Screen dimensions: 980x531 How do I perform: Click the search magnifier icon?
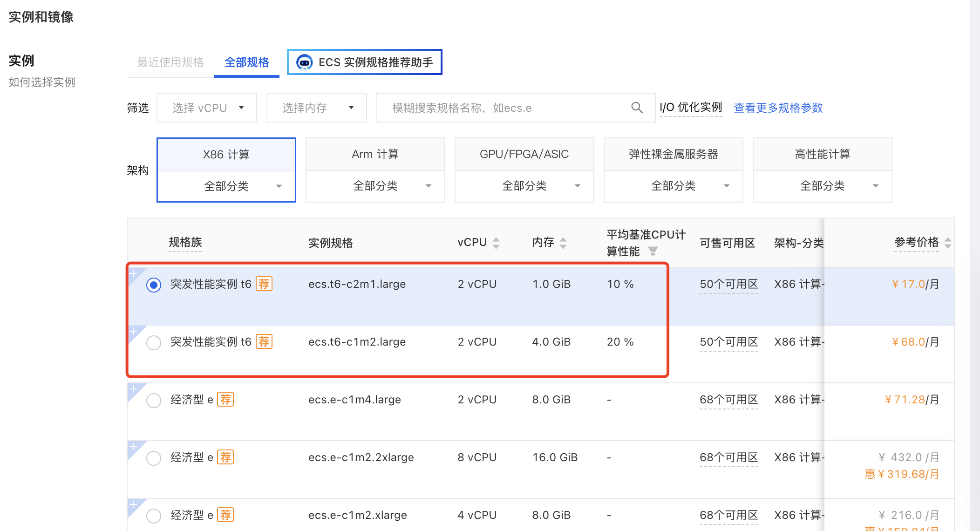click(x=637, y=108)
